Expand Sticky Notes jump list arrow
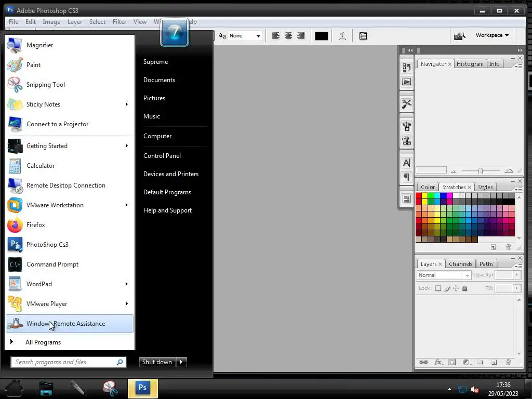 click(x=127, y=104)
